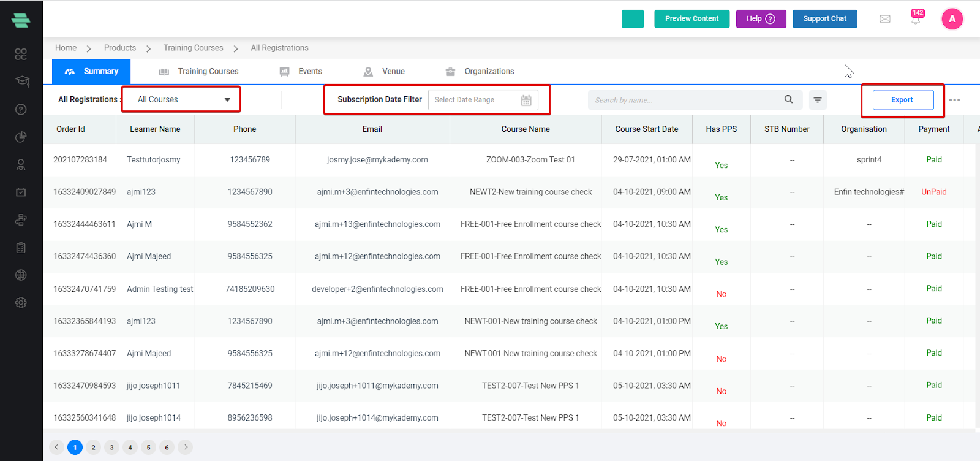This screenshot has width=980, height=461.
Task: Open Support Chat
Action: (824, 19)
